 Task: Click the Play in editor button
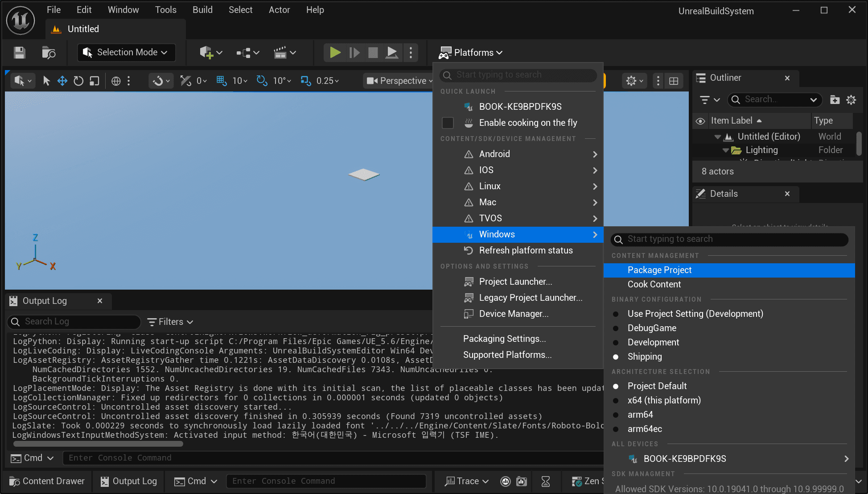click(x=335, y=53)
